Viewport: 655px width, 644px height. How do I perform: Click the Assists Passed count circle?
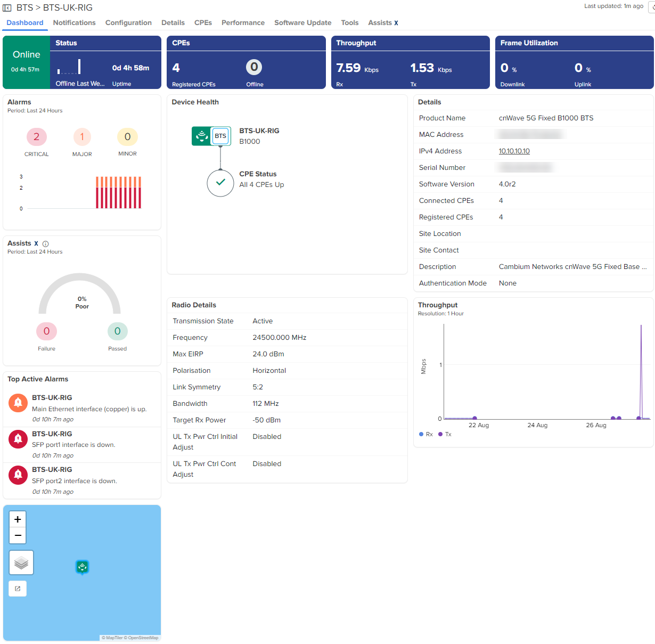coord(118,331)
